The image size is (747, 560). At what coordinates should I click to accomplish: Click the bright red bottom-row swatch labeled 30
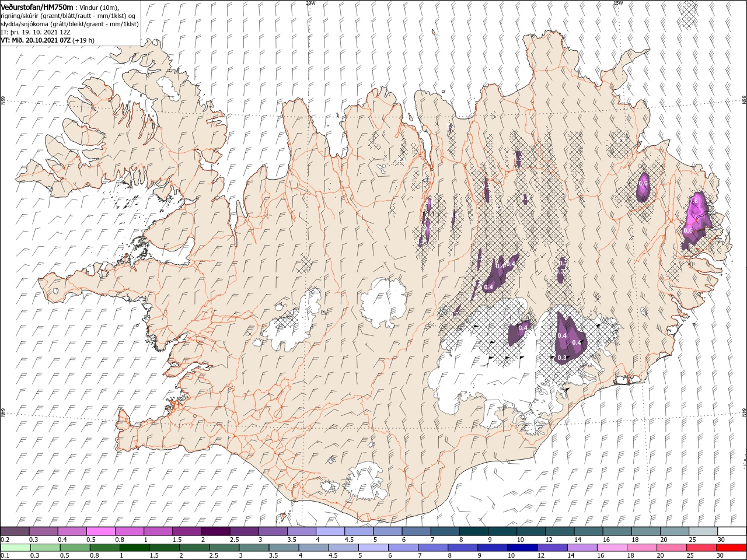(731, 548)
